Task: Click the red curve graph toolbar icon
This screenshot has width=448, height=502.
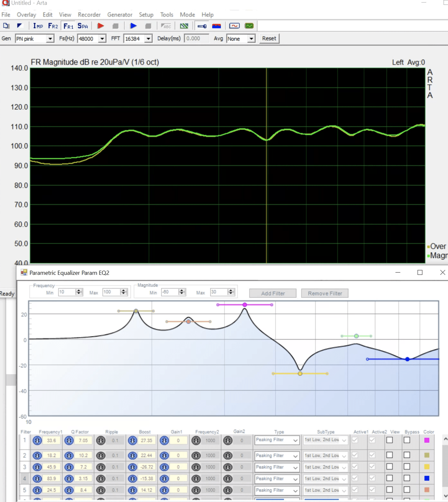Action: coord(234,26)
